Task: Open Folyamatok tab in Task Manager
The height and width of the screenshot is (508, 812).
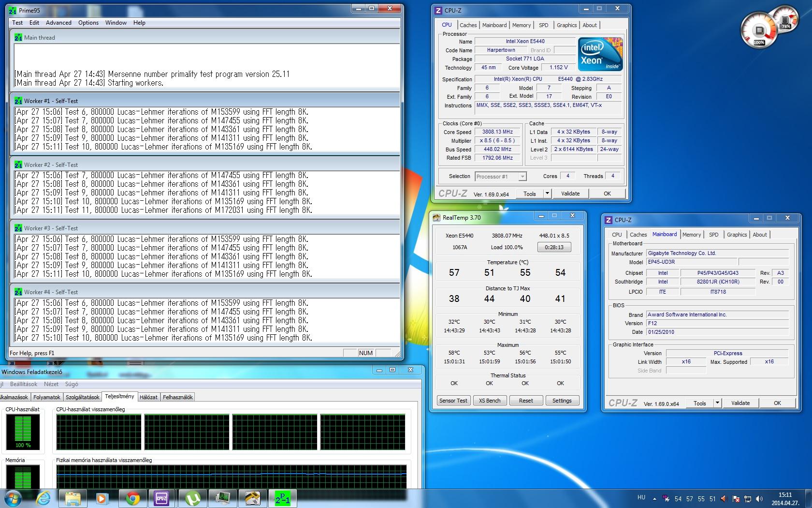Action: (x=47, y=397)
